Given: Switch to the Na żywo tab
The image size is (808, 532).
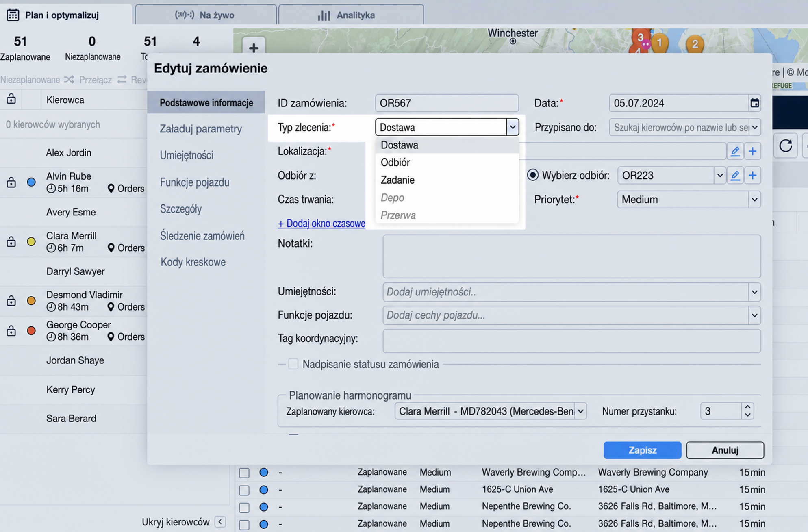Looking at the screenshot, I should click(x=206, y=15).
